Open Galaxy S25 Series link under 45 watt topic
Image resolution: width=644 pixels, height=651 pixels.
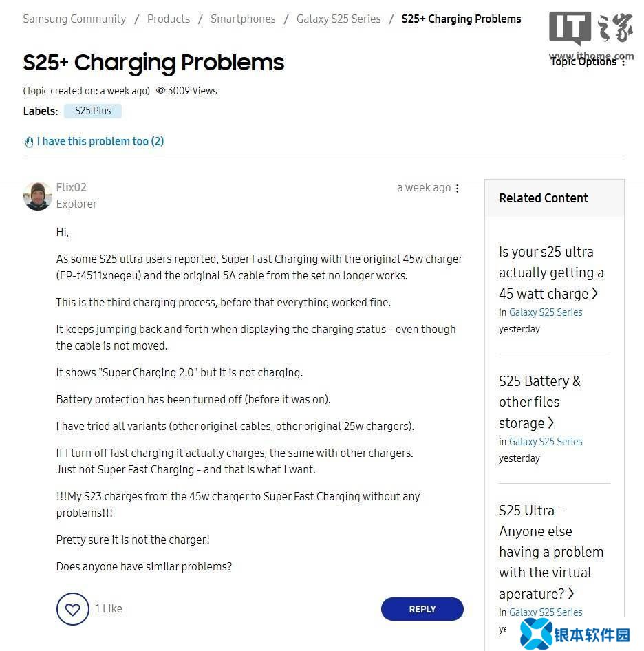click(546, 312)
